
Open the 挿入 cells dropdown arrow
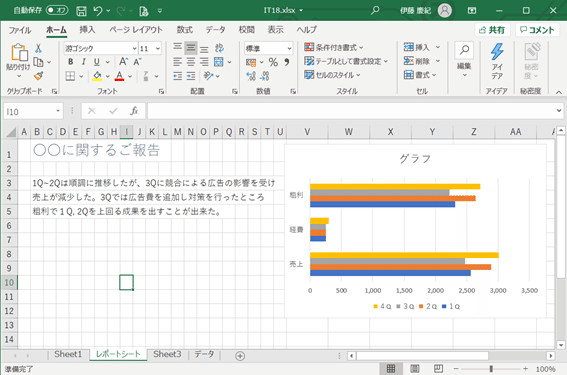(x=438, y=47)
